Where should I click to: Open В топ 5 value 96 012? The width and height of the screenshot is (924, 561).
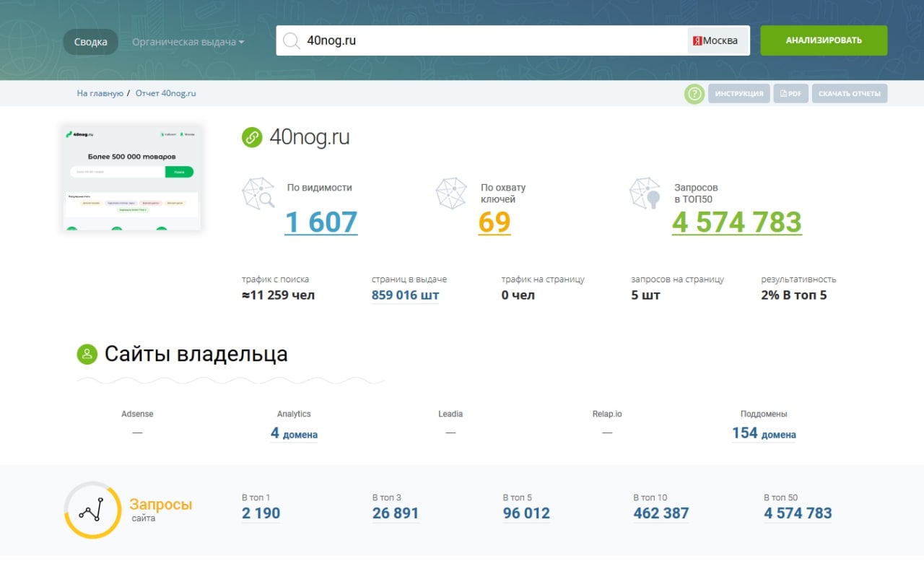coord(526,513)
